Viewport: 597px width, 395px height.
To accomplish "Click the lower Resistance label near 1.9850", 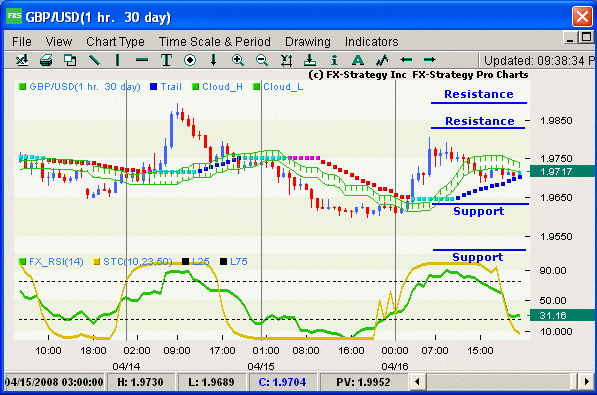I will click(x=480, y=121).
